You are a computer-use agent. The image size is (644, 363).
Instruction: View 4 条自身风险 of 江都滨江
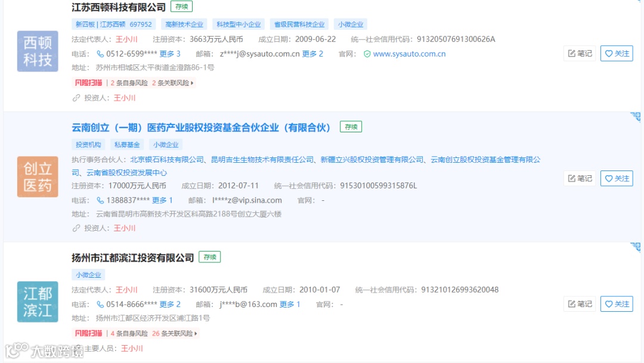[x=129, y=333]
